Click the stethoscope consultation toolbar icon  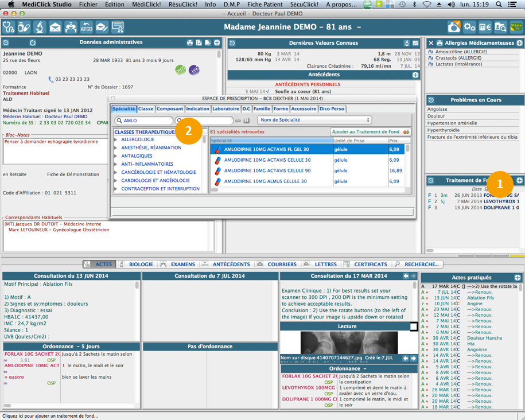click(x=9, y=27)
